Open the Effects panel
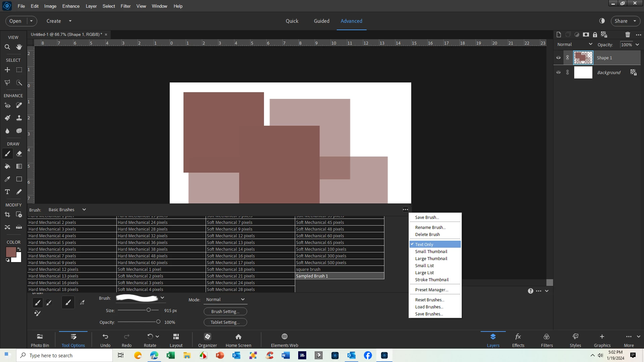Viewport: 644px width, 362px height. 518,340
